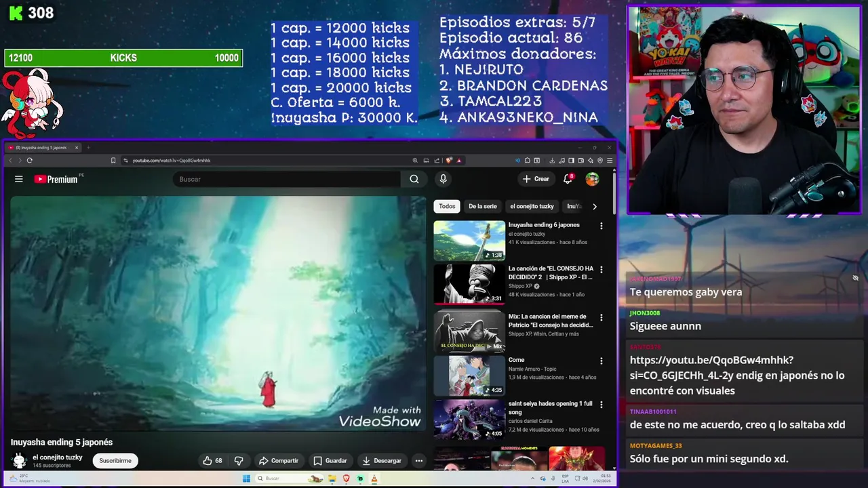The height and width of the screenshot is (488, 868).
Task: Click the Descargar download button
Action: [x=382, y=461]
